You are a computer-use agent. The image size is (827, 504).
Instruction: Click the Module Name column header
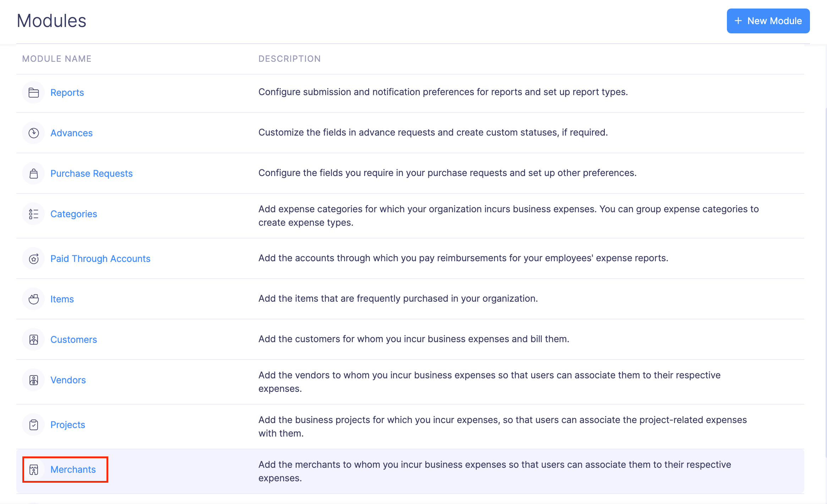(x=57, y=59)
